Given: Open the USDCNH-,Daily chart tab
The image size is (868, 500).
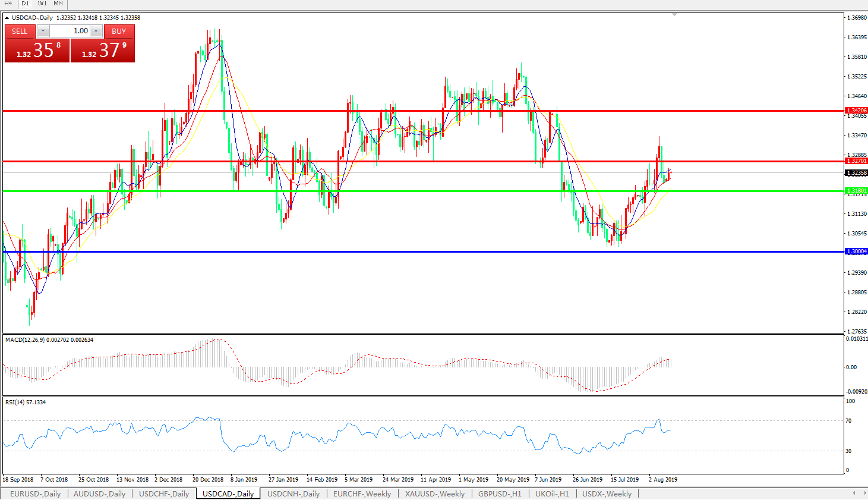Looking at the screenshot, I should tap(293, 494).
